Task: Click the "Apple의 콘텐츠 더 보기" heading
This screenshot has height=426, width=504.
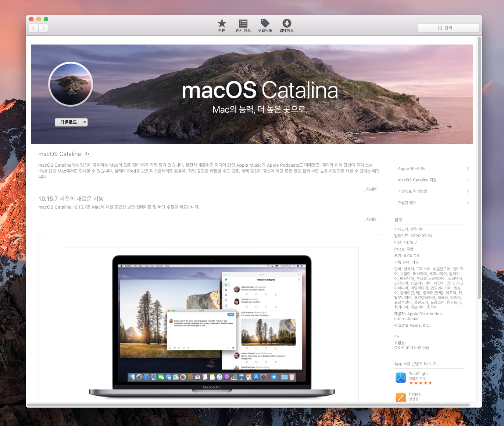Action: (x=415, y=364)
